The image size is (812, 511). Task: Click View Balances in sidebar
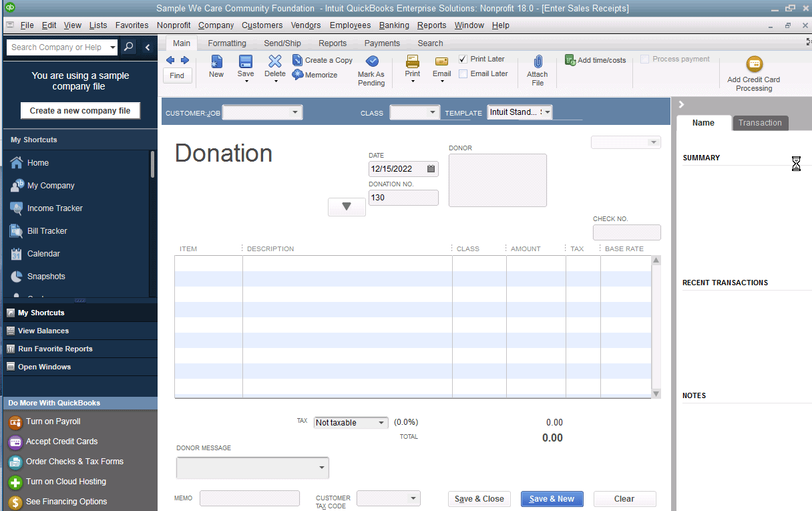[x=43, y=331]
